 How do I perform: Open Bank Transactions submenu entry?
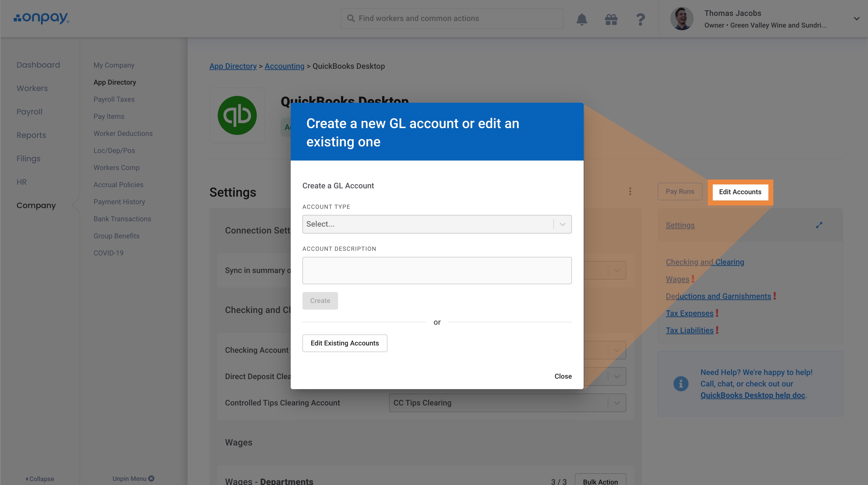coord(122,219)
